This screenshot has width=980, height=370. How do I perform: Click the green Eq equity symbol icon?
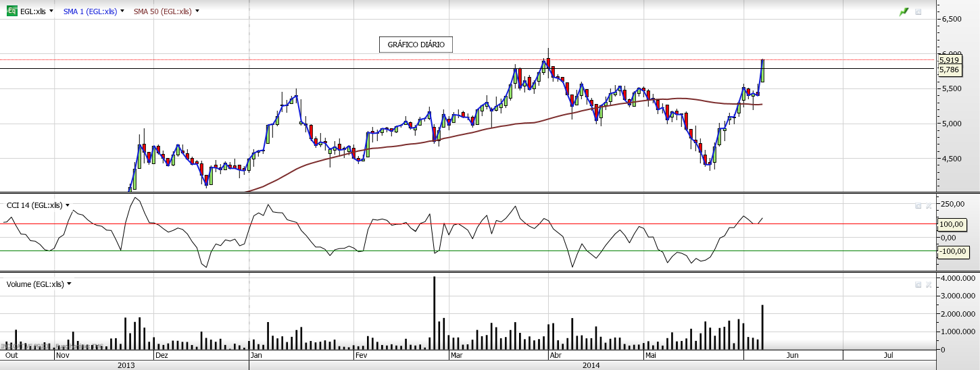coord(11,11)
